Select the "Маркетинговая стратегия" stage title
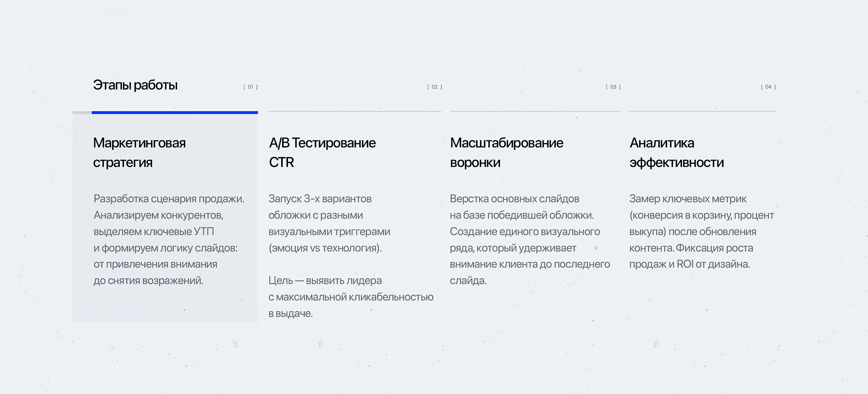868x394 pixels. [139, 152]
